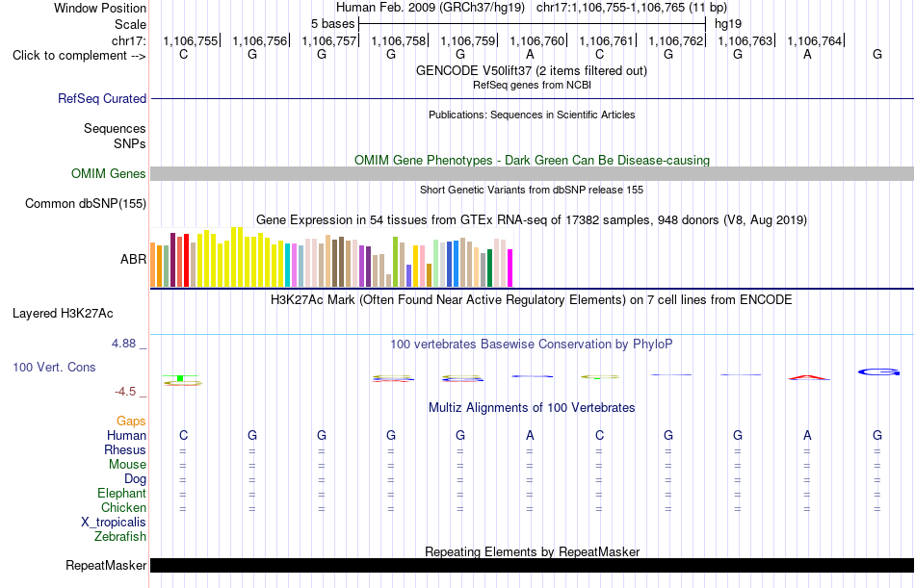915x588 pixels.
Task: Click the blue G logo in PhyloP track
Action: (878, 371)
